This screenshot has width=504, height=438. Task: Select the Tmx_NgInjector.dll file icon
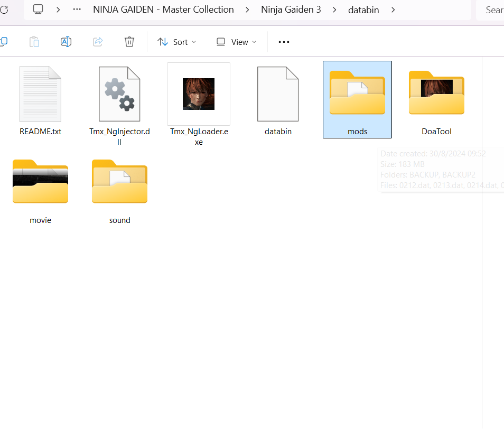[x=119, y=94]
